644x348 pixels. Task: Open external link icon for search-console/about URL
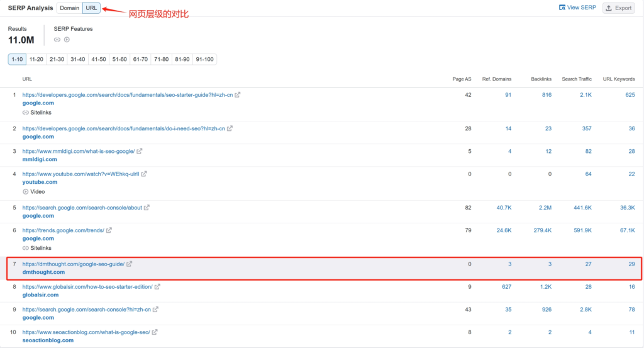point(147,208)
